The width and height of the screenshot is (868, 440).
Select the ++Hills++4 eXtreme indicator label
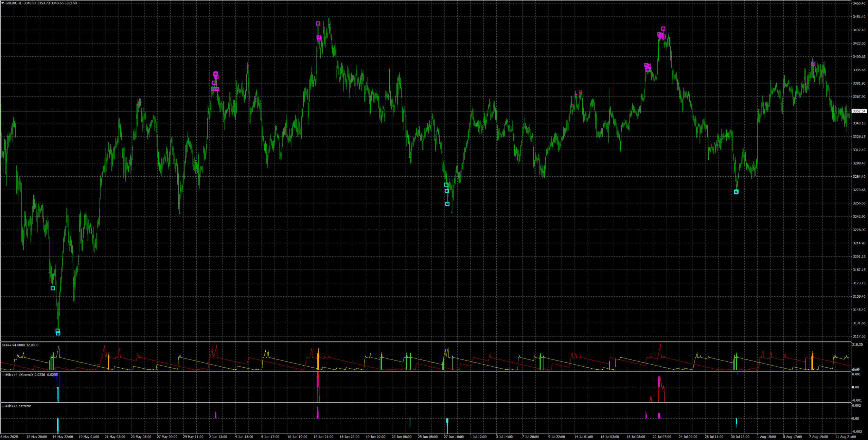[x=17, y=406]
